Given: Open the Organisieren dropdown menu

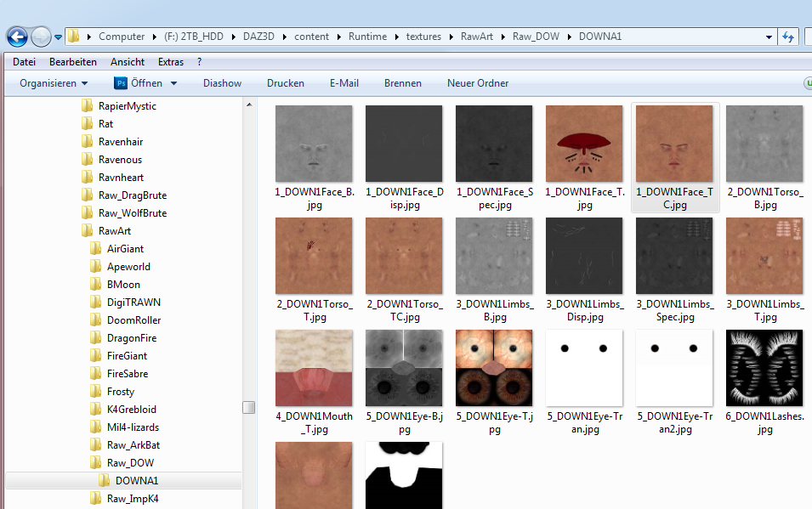Looking at the screenshot, I should click(54, 83).
